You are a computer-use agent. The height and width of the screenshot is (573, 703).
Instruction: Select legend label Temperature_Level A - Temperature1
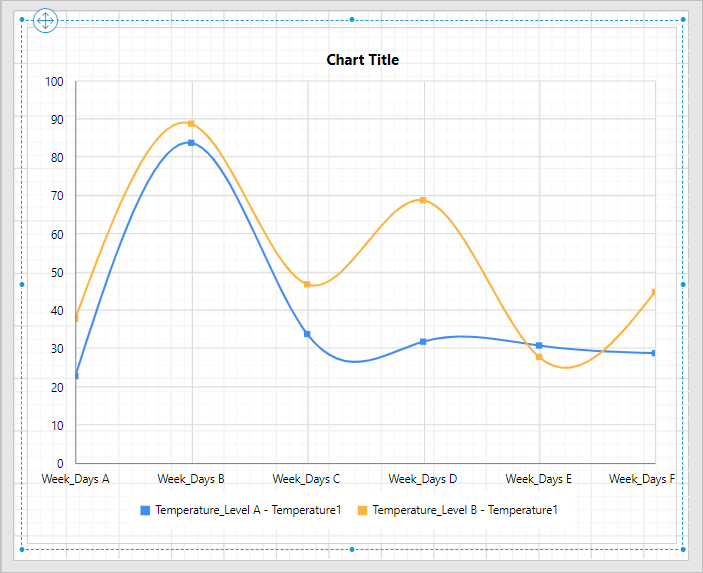[248, 510]
